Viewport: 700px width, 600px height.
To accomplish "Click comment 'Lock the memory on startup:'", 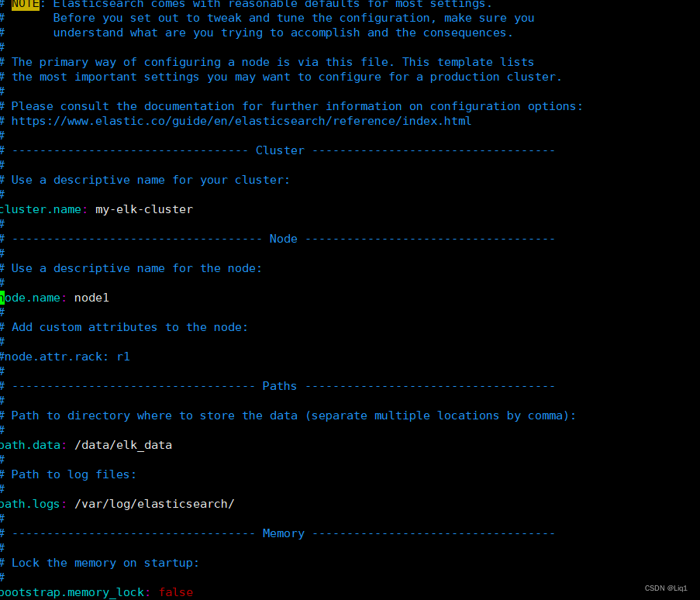I will [x=105, y=563].
